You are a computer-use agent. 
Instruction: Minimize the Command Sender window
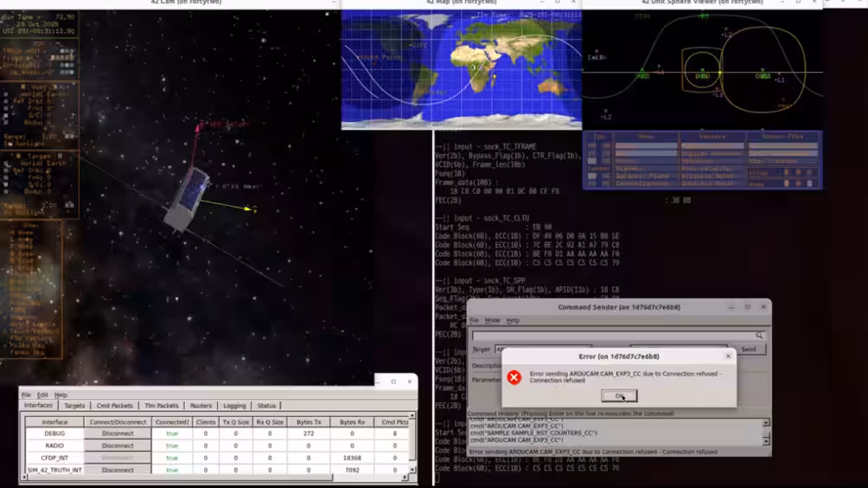coord(731,307)
